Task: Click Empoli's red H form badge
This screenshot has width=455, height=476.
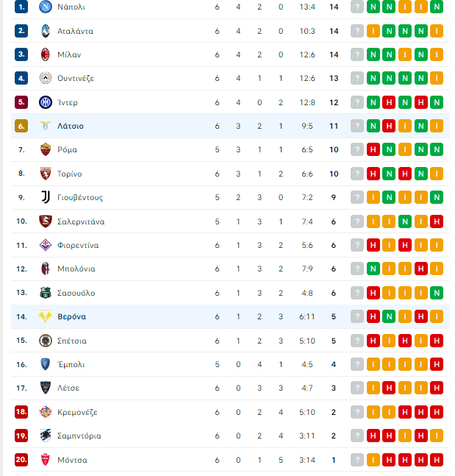Action: [437, 364]
